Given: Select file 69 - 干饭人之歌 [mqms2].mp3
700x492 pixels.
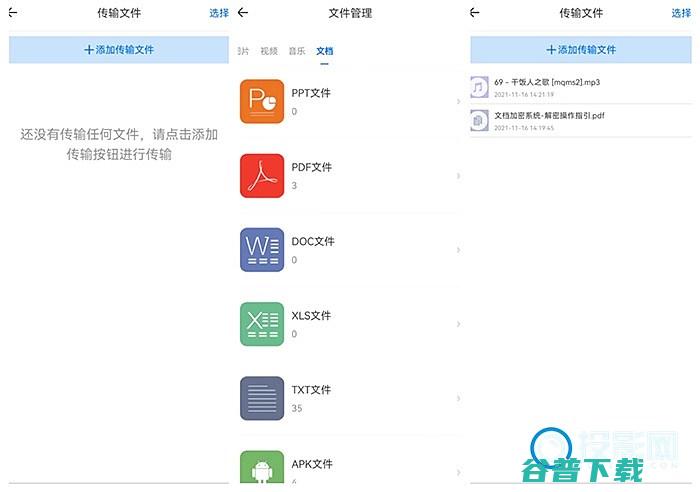Looking at the screenshot, I should pos(581,88).
